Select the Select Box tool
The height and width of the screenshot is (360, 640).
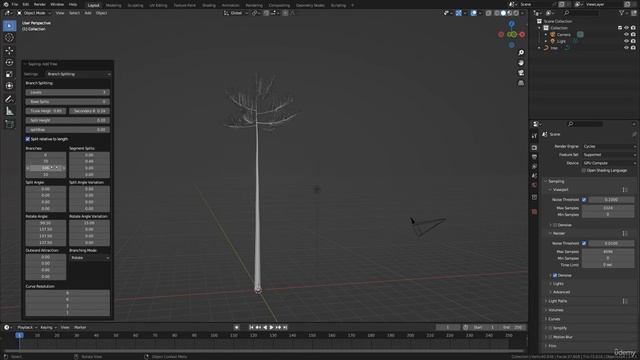coord(9,26)
